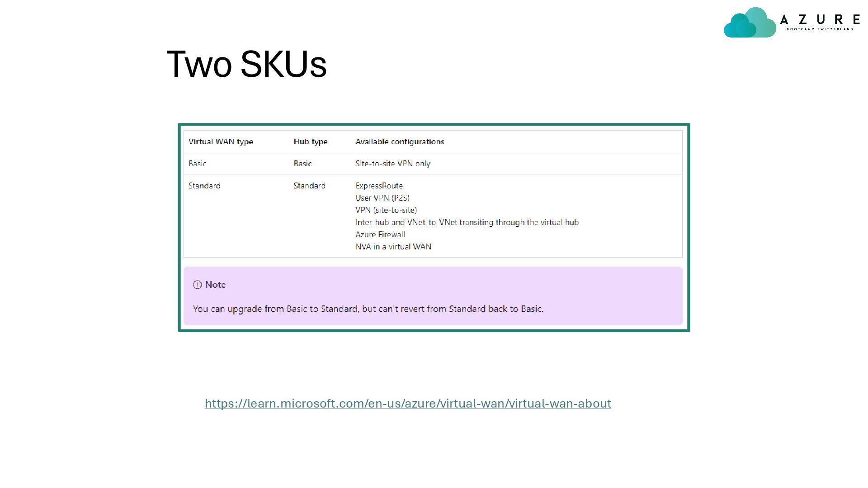Click the 'AZURE' logo wordmark
Screen dimensions: 868x488
(x=820, y=19)
